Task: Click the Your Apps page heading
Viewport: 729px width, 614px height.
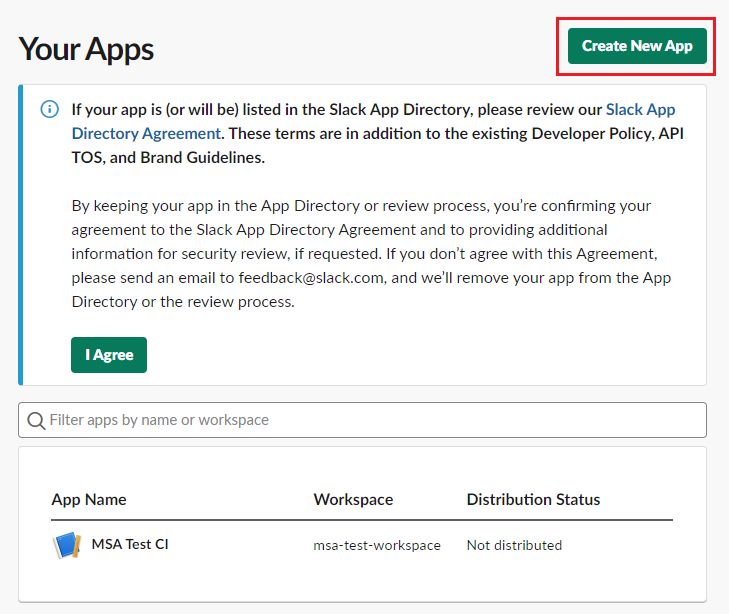Action: pyautogui.click(x=86, y=49)
